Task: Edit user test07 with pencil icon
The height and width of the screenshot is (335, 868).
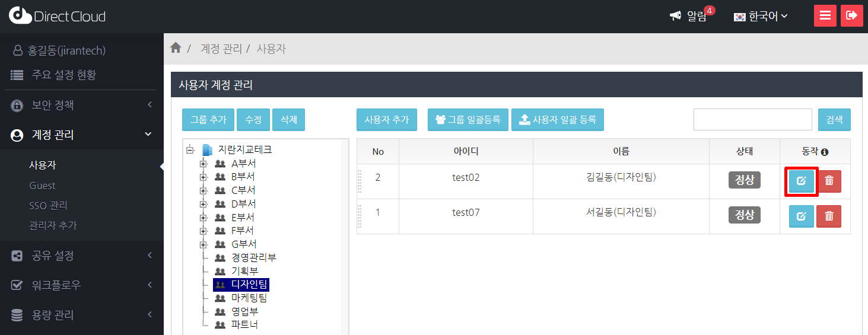Action: pos(802,216)
